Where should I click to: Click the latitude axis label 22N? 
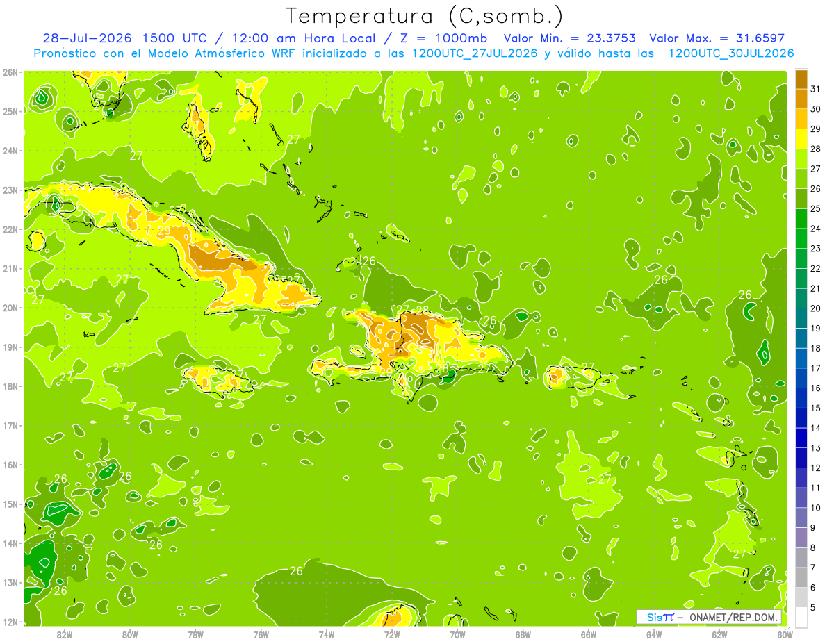[10, 229]
